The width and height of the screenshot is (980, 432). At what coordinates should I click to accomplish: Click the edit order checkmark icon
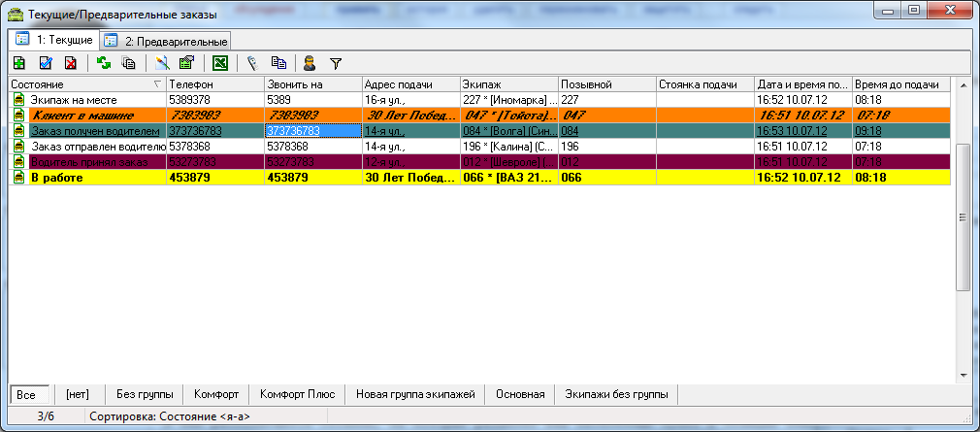pos(45,64)
